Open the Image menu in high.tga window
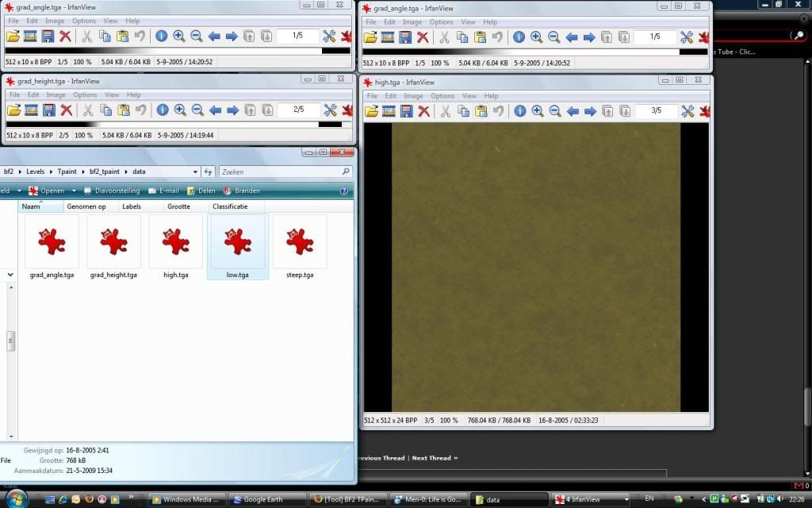The image size is (812, 508). click(x=413, y=96)
